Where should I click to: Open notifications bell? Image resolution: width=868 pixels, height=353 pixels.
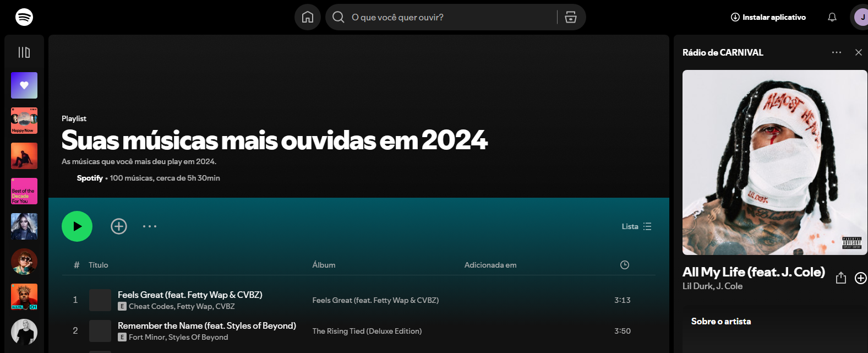coord(832,17)
